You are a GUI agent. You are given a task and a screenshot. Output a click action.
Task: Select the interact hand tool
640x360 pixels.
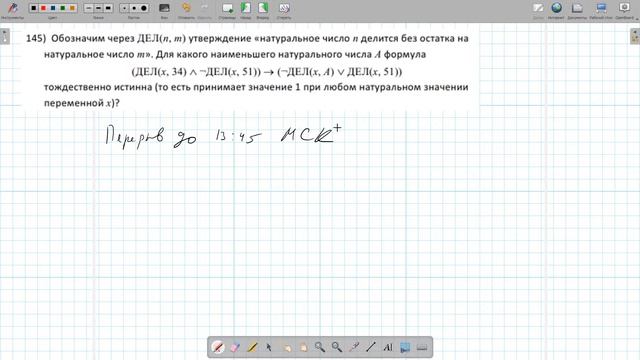pyautogui.click(x=286, y=347)
